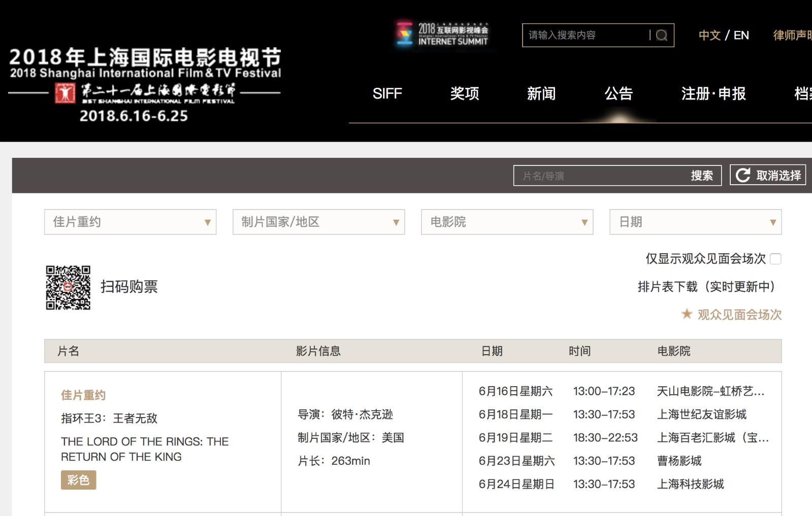The width and height of the screenshot is (812, 516).
Task: Click the 片长：263min duration text
Action: (x=334, y=461)
